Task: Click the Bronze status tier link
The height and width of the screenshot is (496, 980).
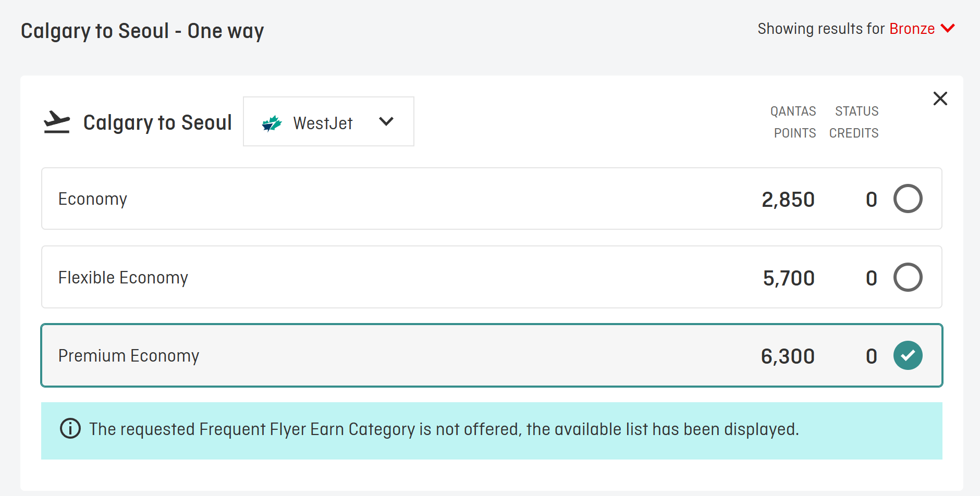Action: (x=912, y=29)
